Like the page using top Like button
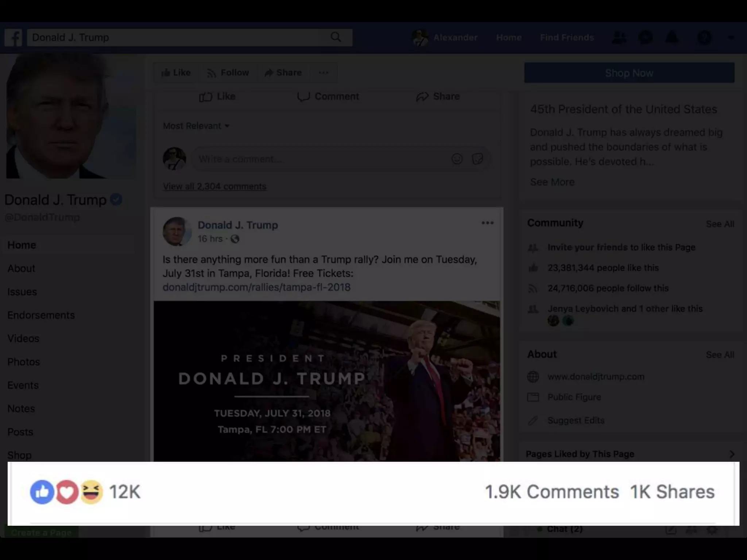The height and width of the screenshot is (560, 747). (x=176, y=73)
